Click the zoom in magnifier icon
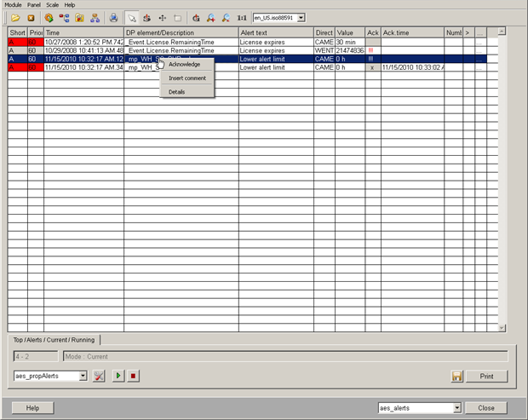This screenshot has height=420, width=528. [x=210, y=17]
